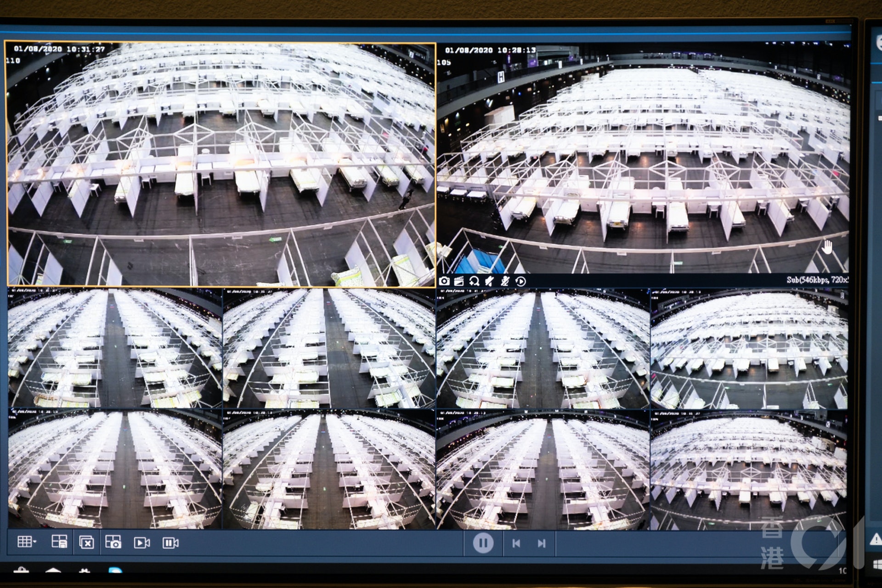The height and width of the screenshot is (588, 882).
Task: Start local recording on camera 105
Action: click(x=459, y=281)
